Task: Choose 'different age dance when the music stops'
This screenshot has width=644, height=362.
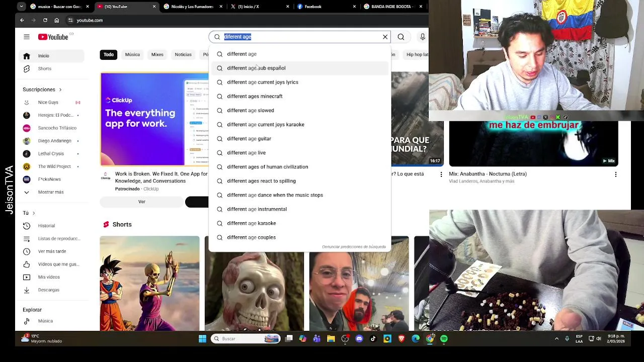Action: point(300,195)
